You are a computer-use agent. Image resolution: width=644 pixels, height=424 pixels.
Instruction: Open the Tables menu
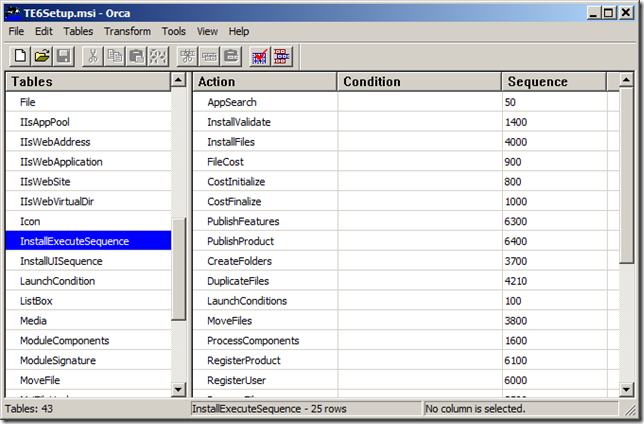pos(78,31)
